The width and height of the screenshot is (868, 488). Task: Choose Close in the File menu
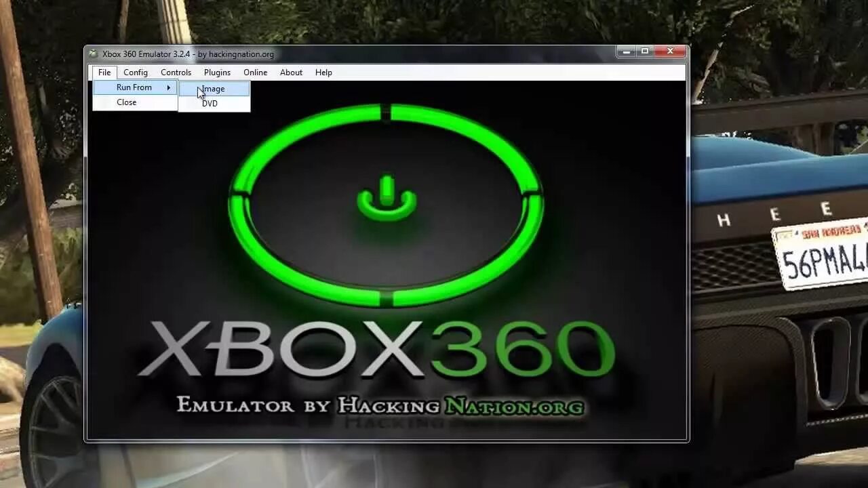tap(135, 102)
